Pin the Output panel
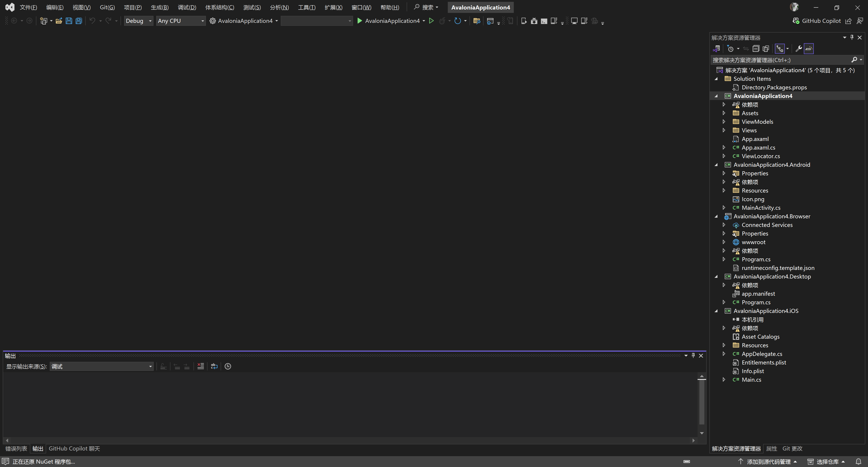This screenshot has height=467, width=868. click(x=693, y=355)
